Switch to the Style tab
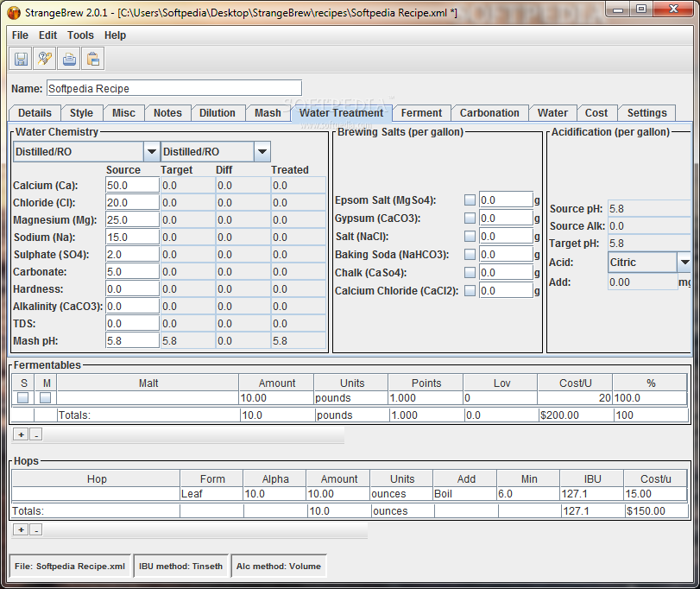Viewport: 700px width, 589px height. (81, 113)
